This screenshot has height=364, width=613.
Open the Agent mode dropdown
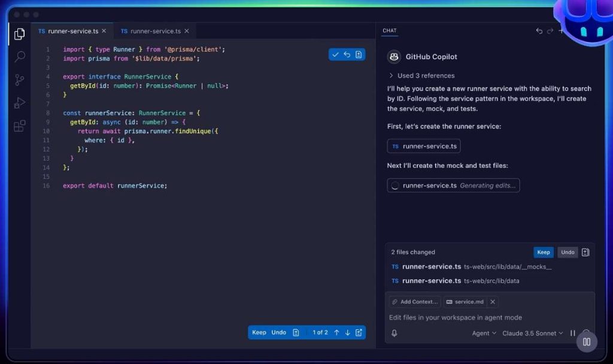coord(483,333)
